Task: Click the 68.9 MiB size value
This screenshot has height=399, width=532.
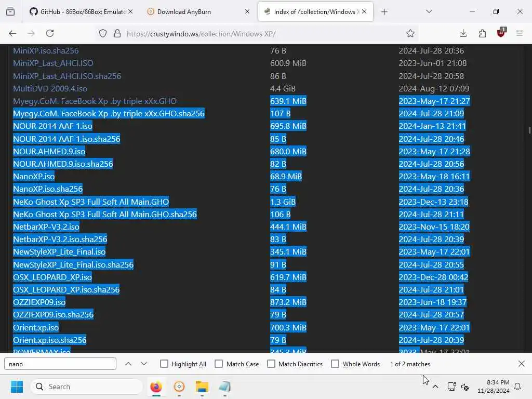Action: point(286,177)
